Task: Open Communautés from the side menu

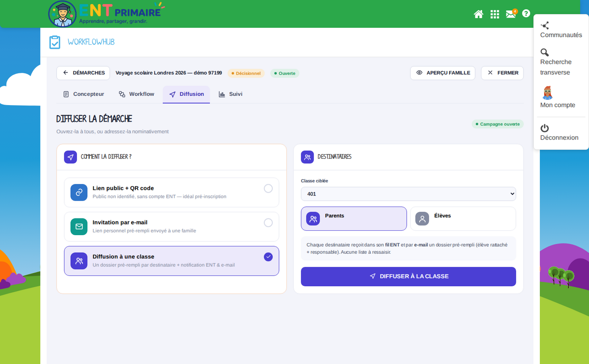Action: coord(561,30)
